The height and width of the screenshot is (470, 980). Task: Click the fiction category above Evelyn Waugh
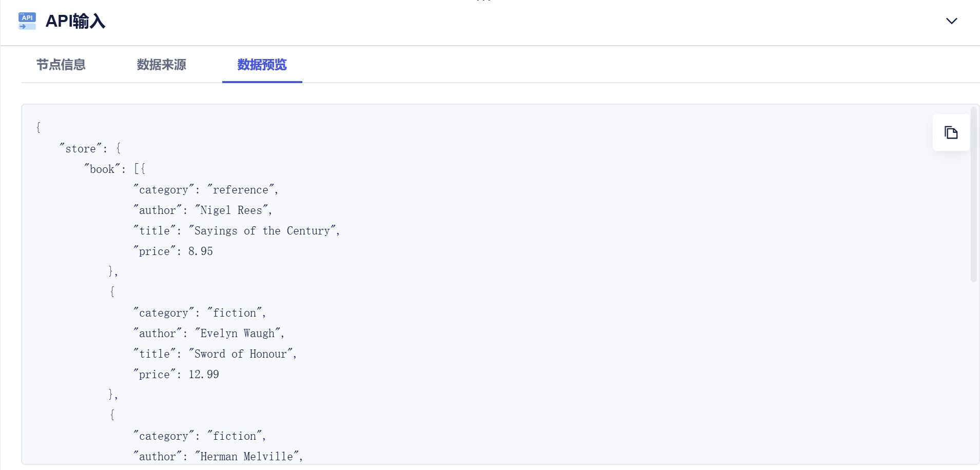[x=235, y=313]
